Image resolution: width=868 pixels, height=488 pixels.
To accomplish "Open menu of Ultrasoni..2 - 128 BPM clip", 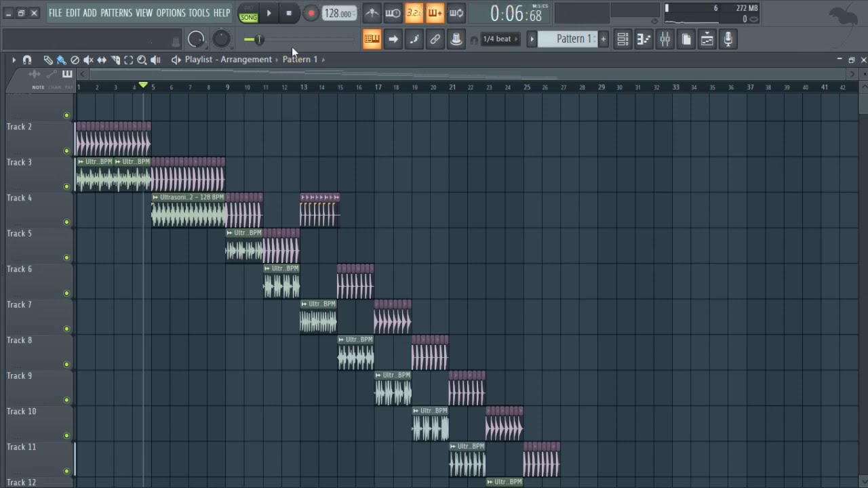I will click(155, 197).
